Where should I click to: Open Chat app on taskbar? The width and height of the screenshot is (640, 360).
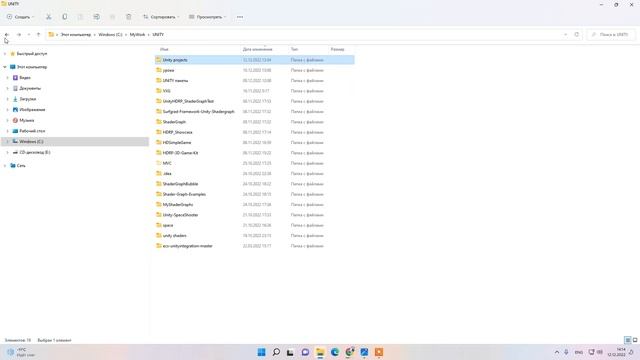(305, 352)
